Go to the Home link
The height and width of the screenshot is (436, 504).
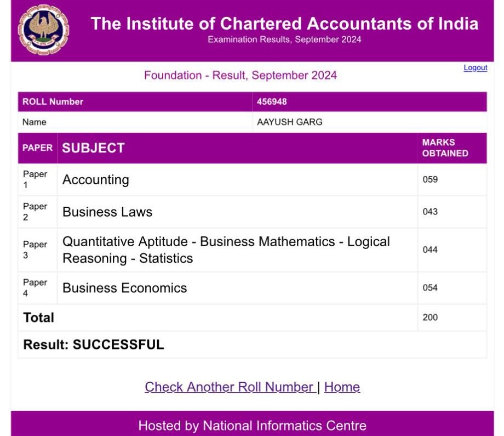342,387
